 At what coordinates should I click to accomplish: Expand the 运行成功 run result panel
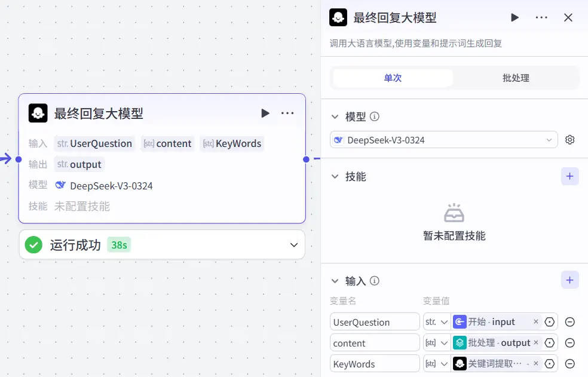coord(293,244)
